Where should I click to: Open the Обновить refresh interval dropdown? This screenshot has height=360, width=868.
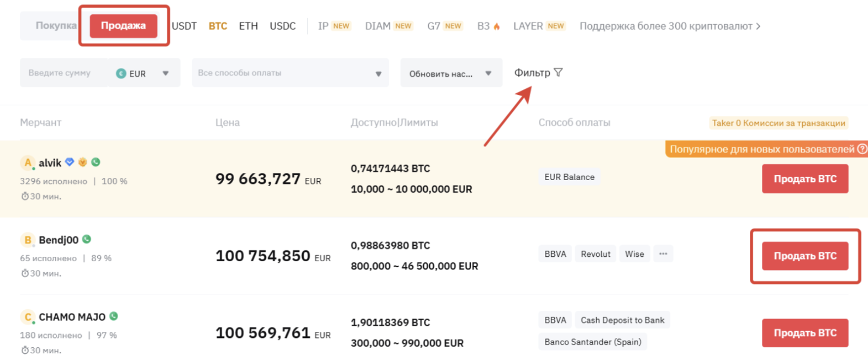click(488, 73)
